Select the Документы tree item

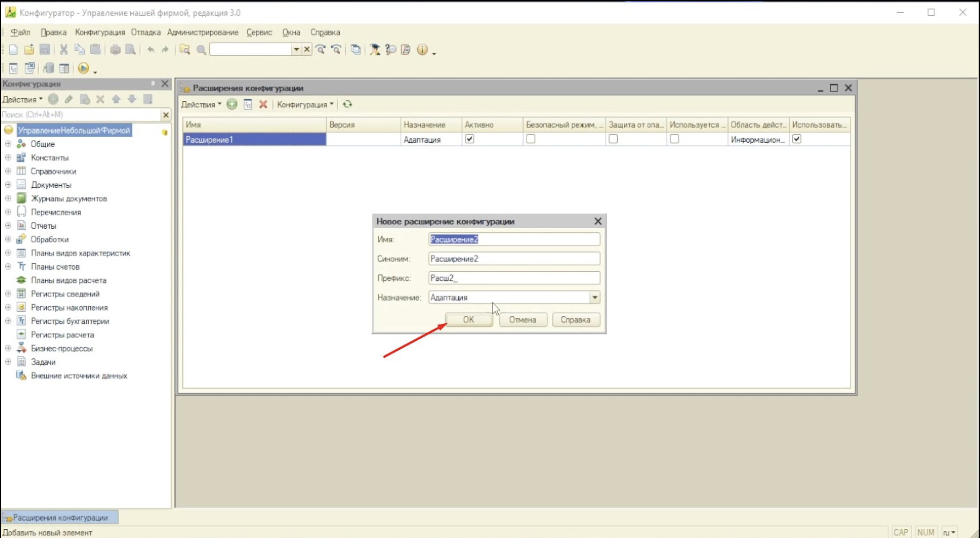pyautogui.click(x=51, y=185)
